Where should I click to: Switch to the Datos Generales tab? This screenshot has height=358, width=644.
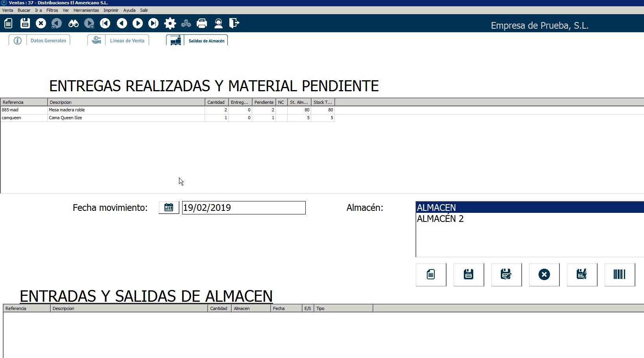click(x=48, y=41)
